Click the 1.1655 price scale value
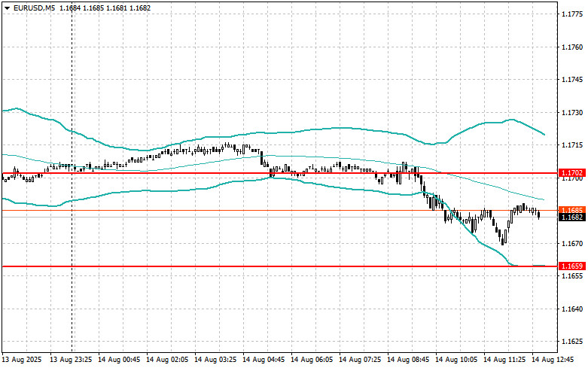The image size is (588, 368). pos(572,276)
